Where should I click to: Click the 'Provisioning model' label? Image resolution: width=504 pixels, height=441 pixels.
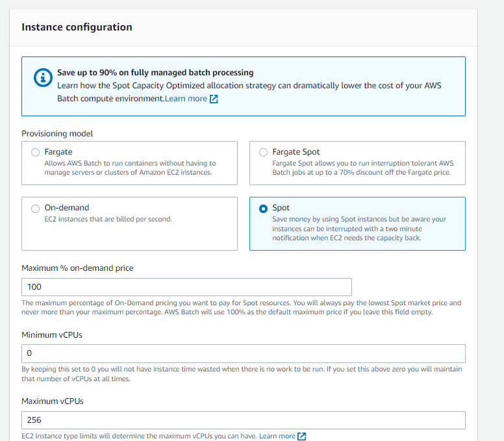click(x=57, y=134)
